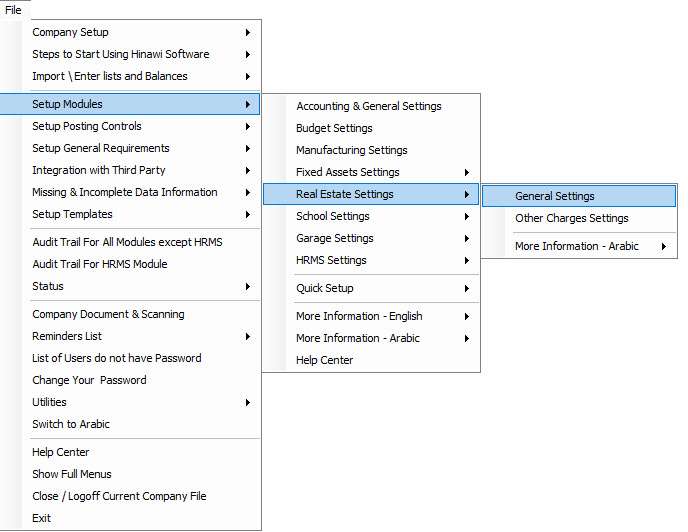Expand Garage Settings submenu

tap(371, 238)
